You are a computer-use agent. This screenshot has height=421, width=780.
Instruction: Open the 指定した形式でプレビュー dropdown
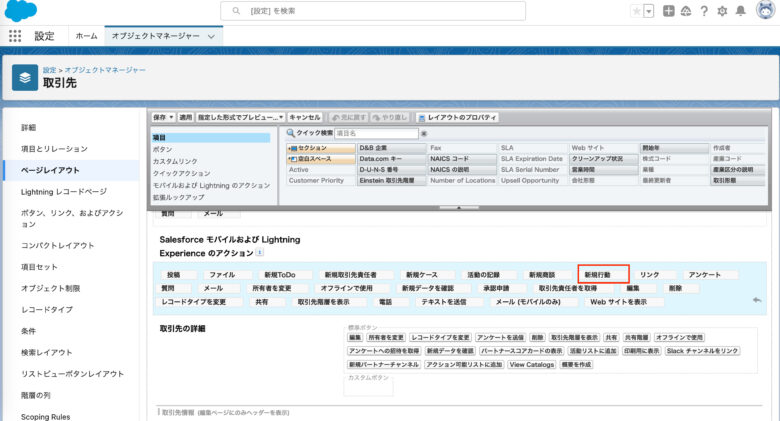tap(240, 117)
